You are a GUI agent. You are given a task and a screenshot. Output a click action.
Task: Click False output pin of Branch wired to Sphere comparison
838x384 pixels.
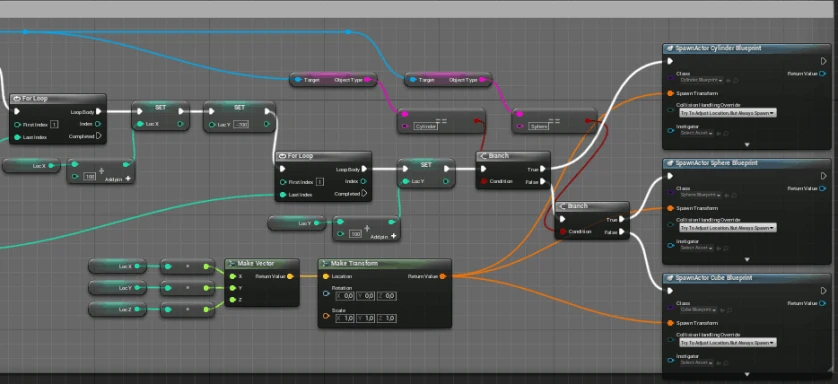(x=622, y=232)
